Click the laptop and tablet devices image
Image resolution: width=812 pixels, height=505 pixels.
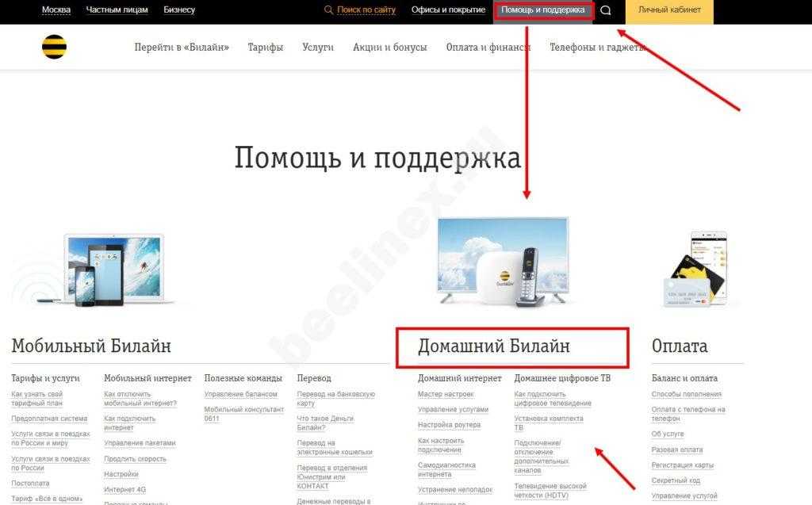tap(117, 270)
